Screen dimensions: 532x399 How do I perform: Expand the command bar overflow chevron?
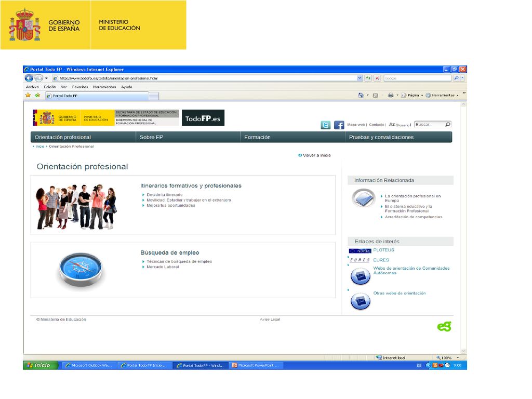point(464,93)
